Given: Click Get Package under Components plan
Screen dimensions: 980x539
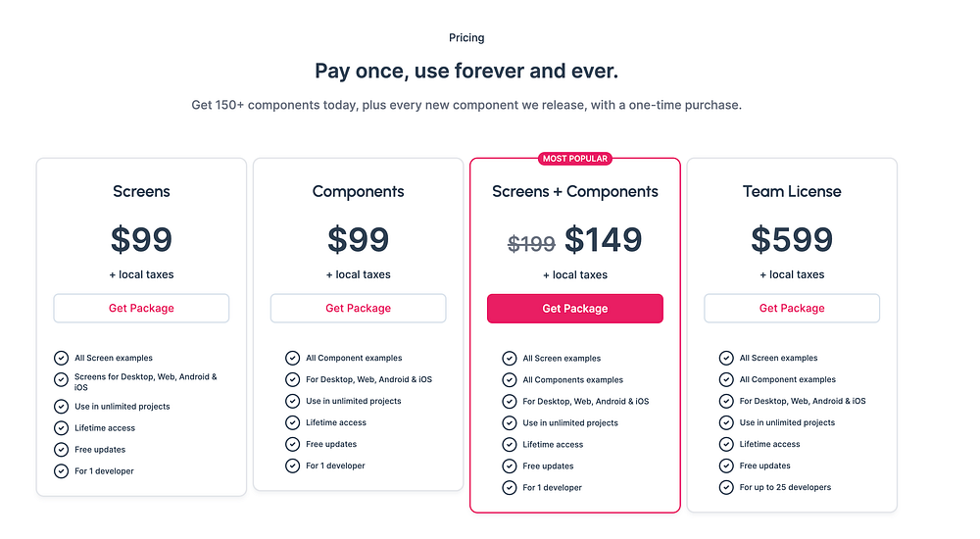Looking at the screenshot, I should coord(358,308).
